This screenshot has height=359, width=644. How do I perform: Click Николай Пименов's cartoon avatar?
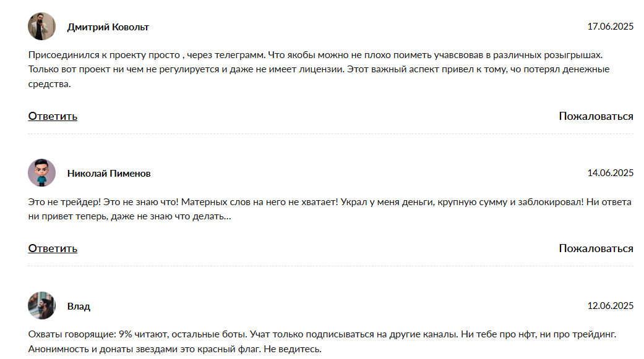[41, 173]
